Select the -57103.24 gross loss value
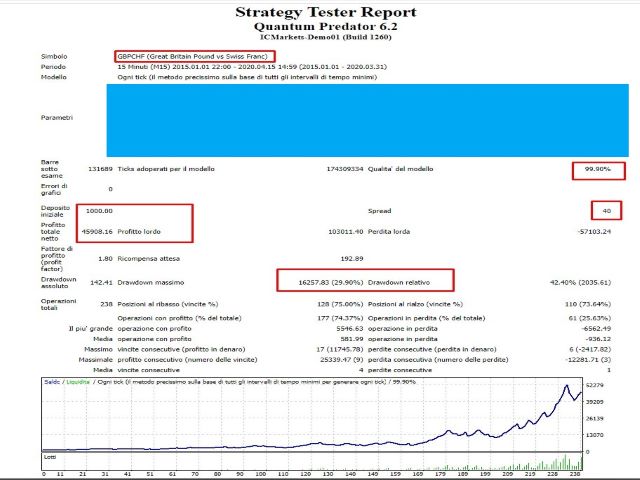The image size is (640, 480). click(x=594, y=231)
